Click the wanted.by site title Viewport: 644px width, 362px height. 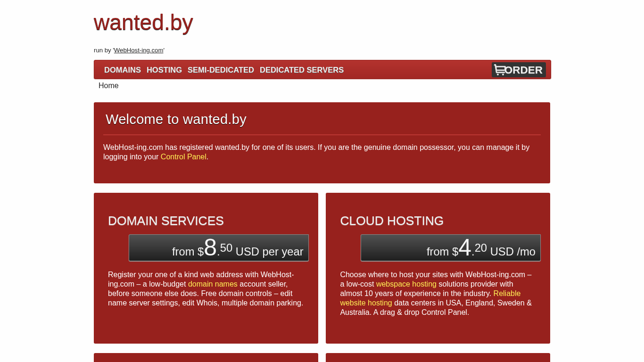(143, 23)
